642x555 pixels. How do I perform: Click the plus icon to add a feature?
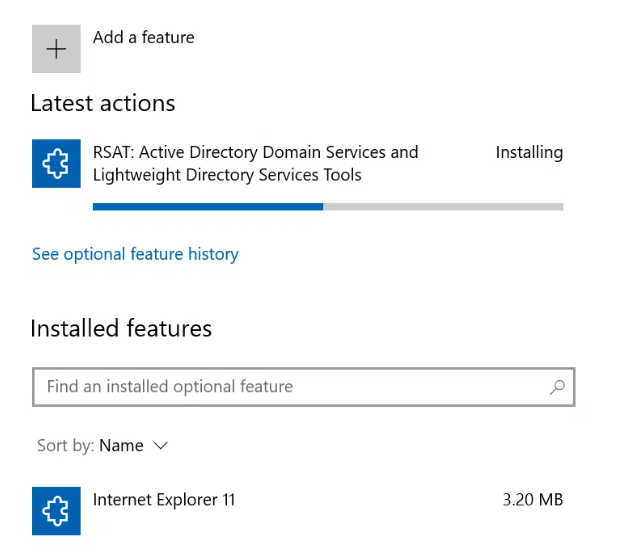pyautogui.click(x=56, y=49)
